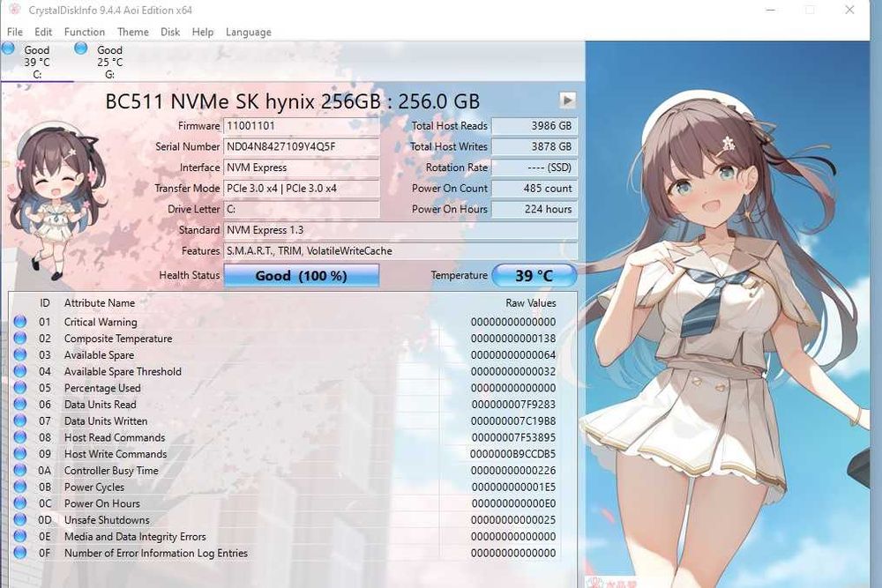The image size is (882, 588).
Task: Click the status orb for Available Spare Threshold
Action: (x=20, y=371)
